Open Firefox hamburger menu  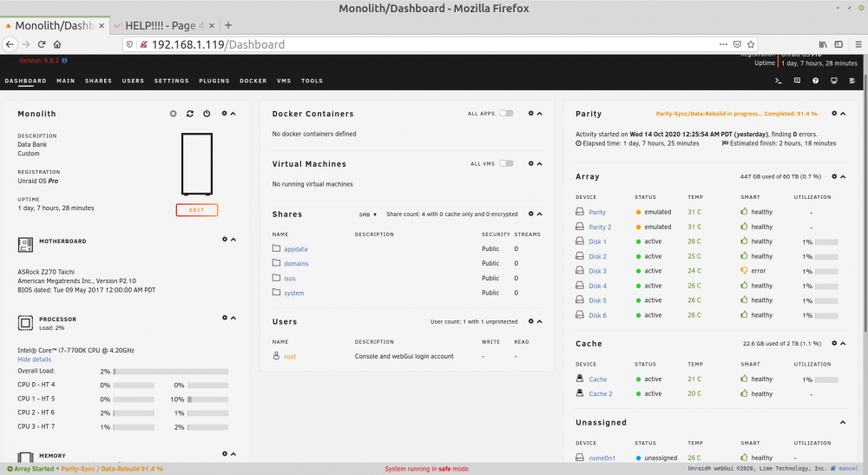[858, 44]
